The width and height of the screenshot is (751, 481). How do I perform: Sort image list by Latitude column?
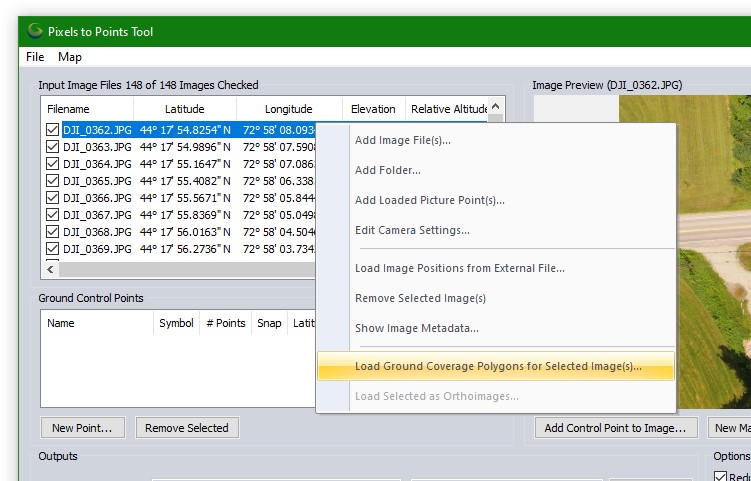185,109
